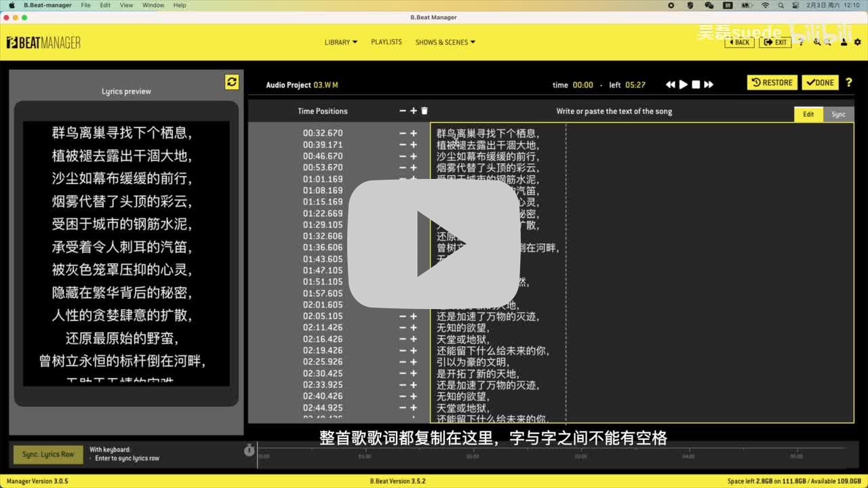Open the user account icon
Screen dimensions: 868x488
(844, 42)
